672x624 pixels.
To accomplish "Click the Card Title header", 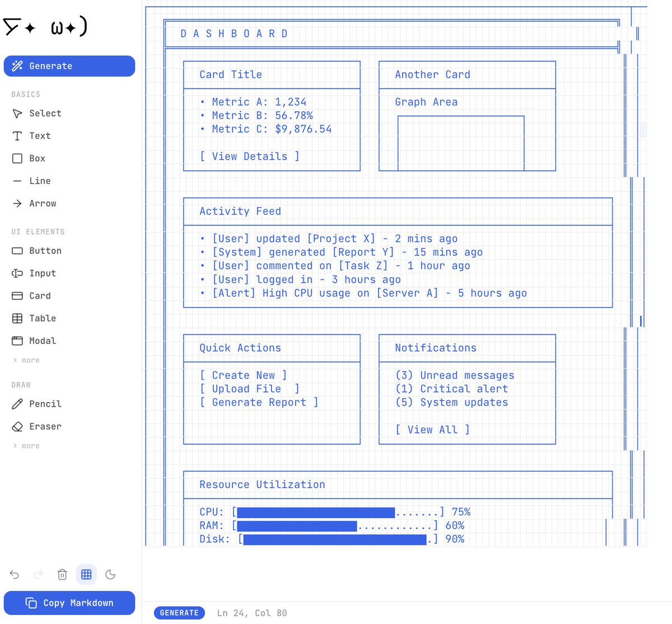I will click(x=231, y=74).
